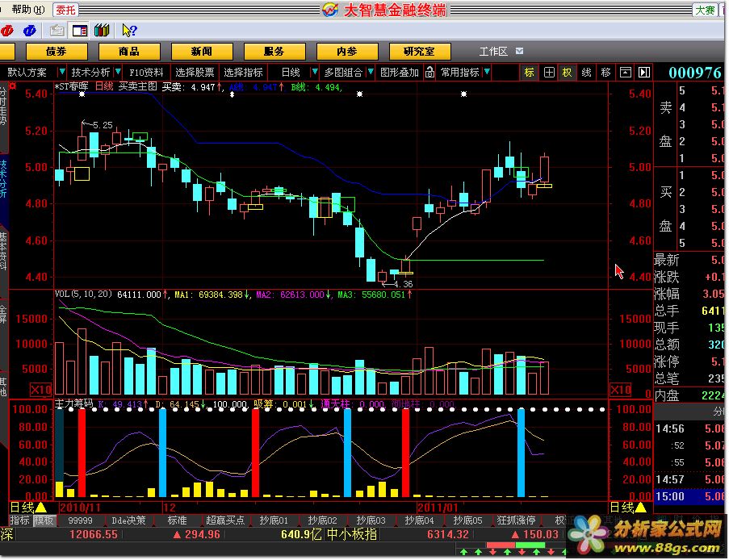729x560 pixels.
Task: Click the context help cursor icon
Action: pyautogui.click(x=129, y=31)
